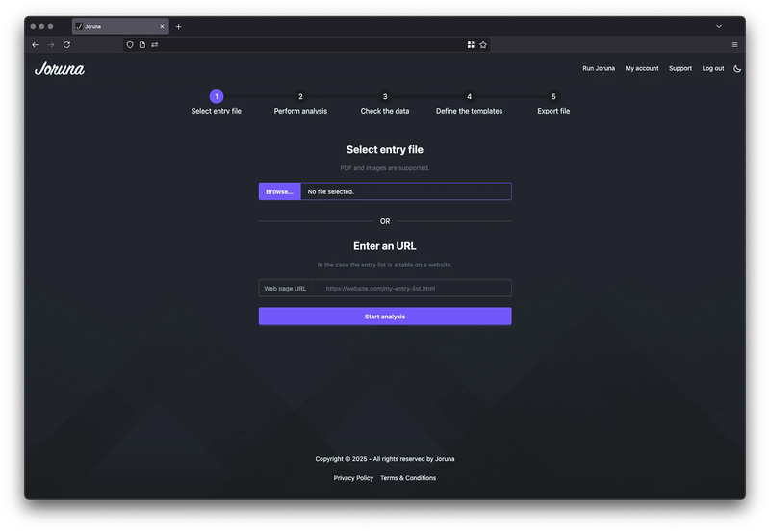The width and height of the screenshot is (770, 532).
Task: Go back using the browser back arrow
Action: click(x=36, y=44)
